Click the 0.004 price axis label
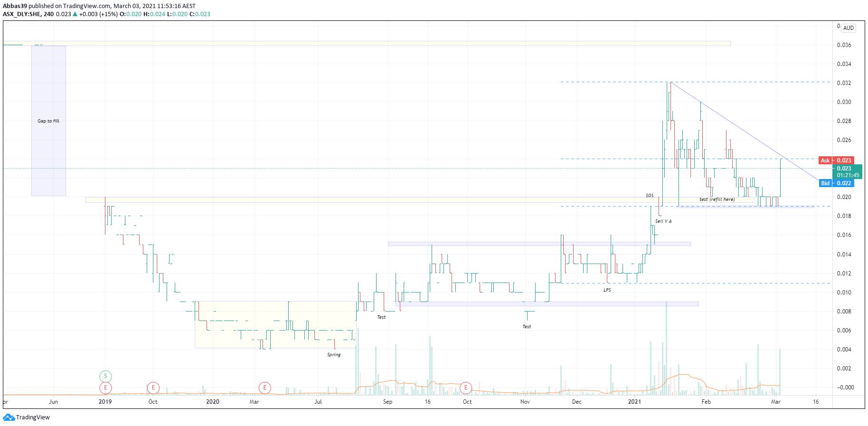 coord(844,350)
